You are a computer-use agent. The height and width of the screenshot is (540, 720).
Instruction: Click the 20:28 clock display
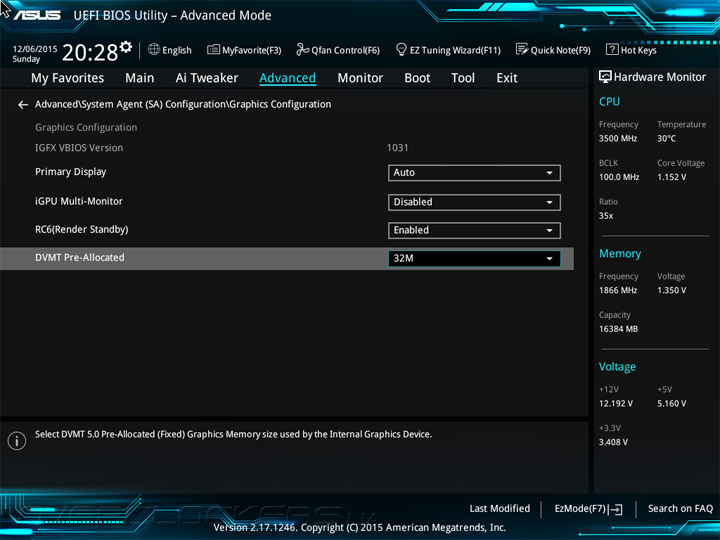pos(90,52)
